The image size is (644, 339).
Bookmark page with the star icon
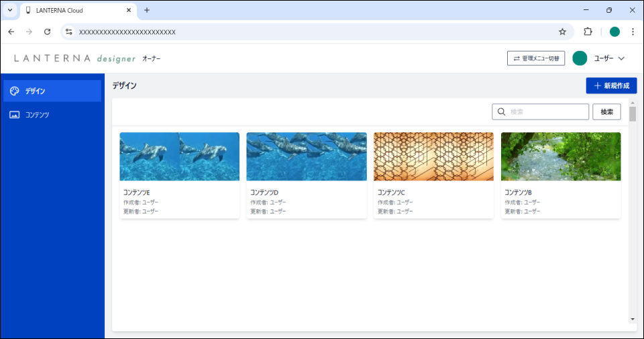(562, 32)
